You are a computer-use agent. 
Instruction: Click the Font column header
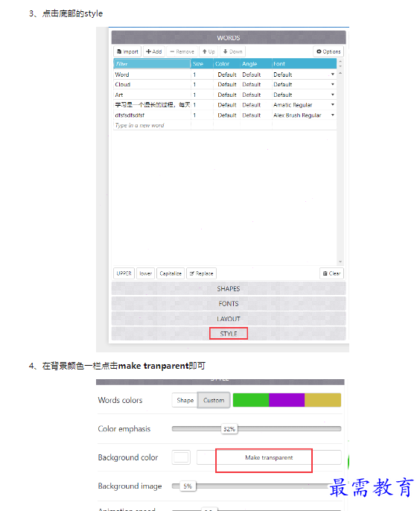coord(304,64)
